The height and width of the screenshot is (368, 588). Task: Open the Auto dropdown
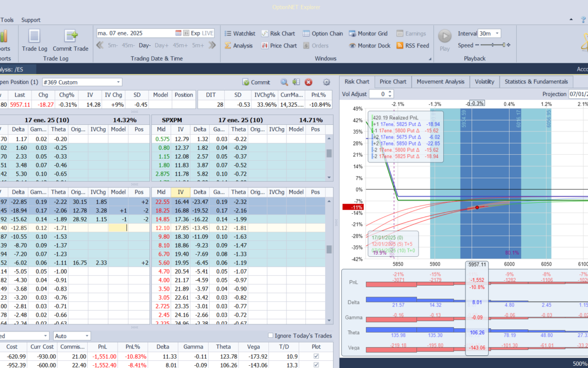pos(87,336)
